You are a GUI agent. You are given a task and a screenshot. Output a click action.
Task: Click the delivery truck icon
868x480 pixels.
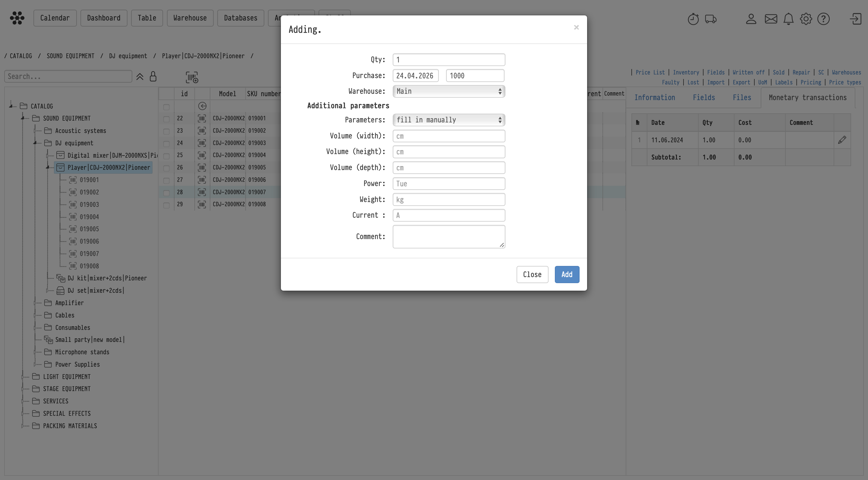point(711,19)
